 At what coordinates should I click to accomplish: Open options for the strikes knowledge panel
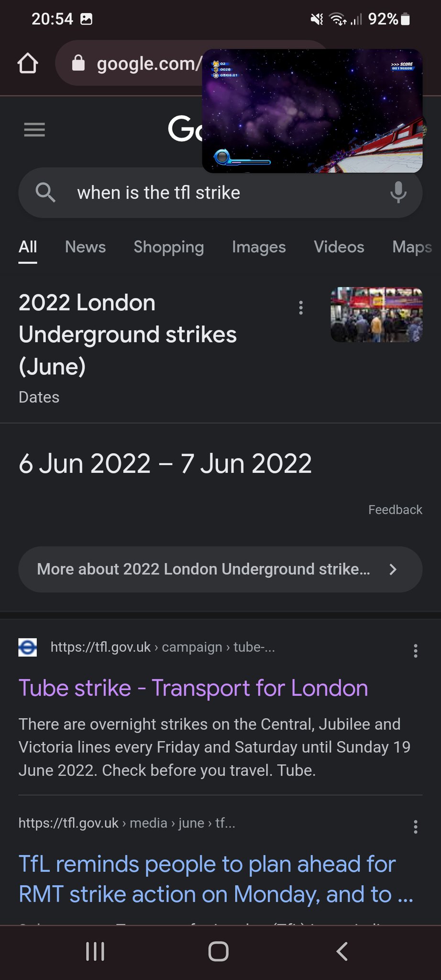[x=301, y=308]
